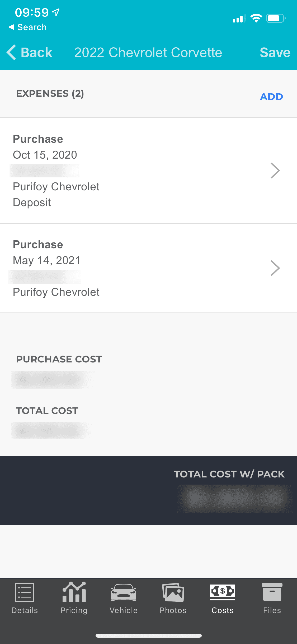The height and width of the screenshot is (644, 297).
Task: Tap the Total Cost w/ Pack amount
Action: 234,498
